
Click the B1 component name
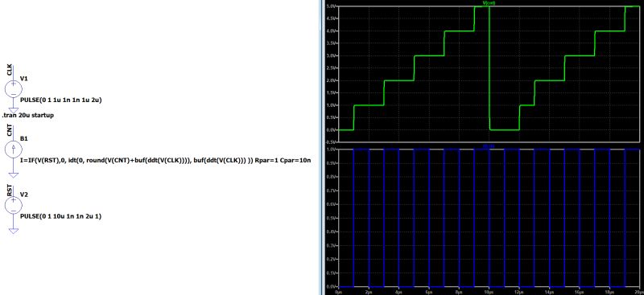(x=24, y=139)
